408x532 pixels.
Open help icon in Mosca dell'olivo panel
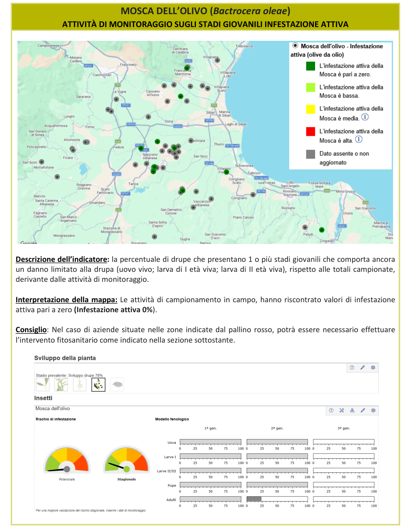point(331,410)
